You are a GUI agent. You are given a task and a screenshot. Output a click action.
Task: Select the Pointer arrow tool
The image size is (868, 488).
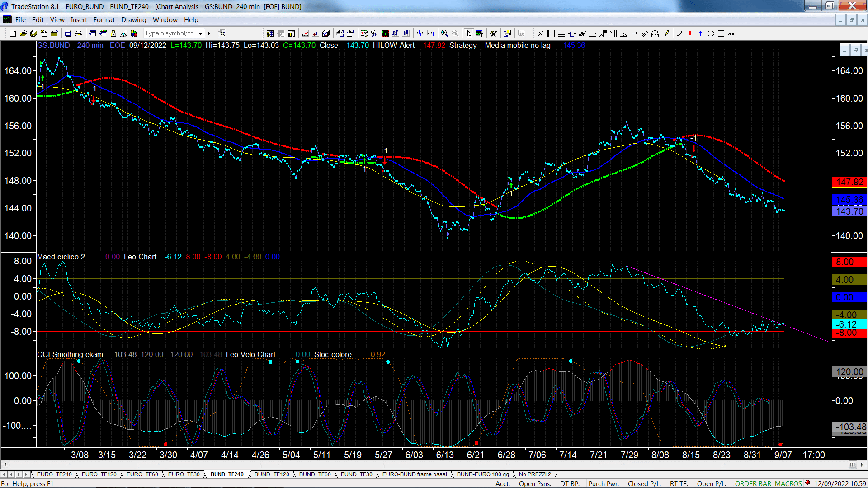[469, 33]
